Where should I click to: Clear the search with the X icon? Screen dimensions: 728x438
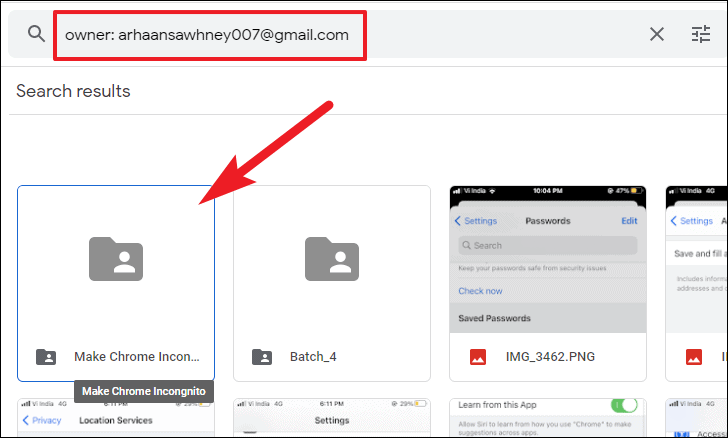tap(656, 34)
